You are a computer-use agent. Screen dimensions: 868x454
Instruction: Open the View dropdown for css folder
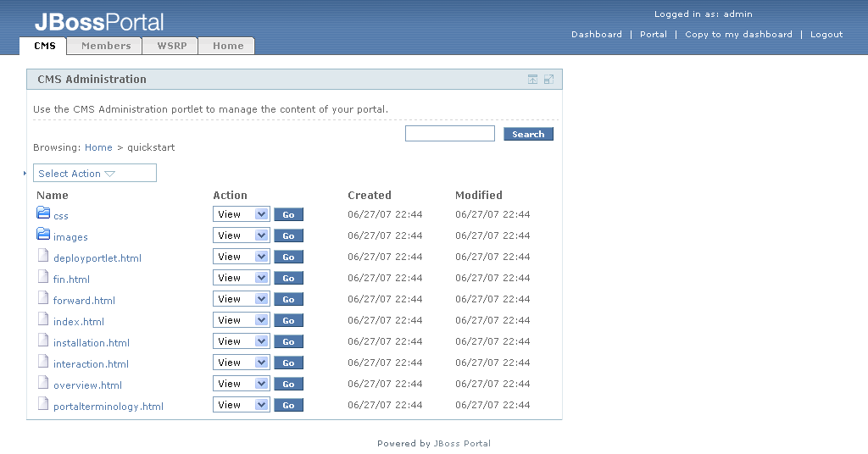241,214
